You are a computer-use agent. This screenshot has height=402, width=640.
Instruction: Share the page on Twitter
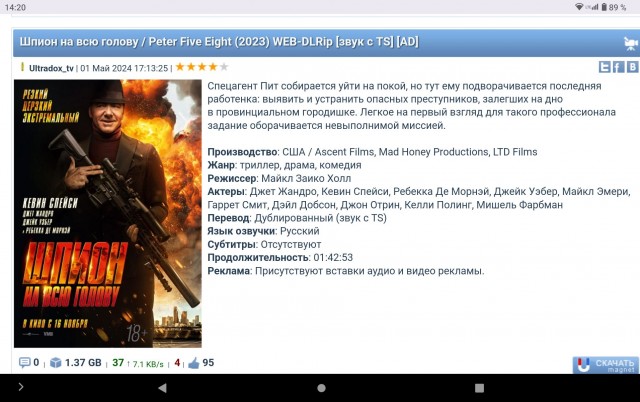pyautogui.click(x=604, y=67)
